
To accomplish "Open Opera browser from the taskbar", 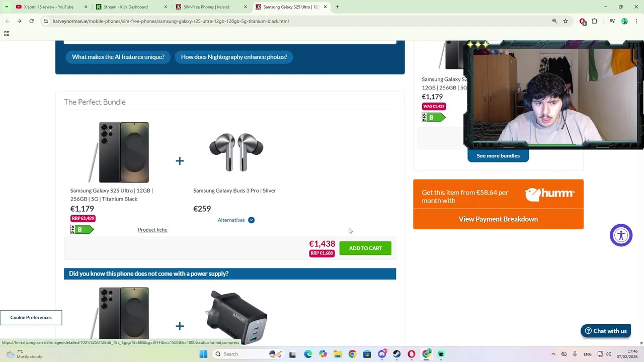I will click(411, 354).
